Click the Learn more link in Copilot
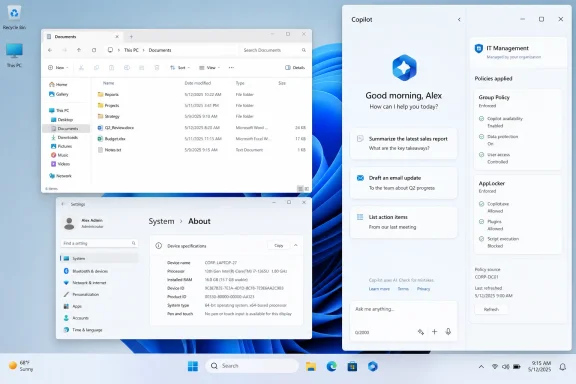The image size is (576, 384). pyautogui.click(x=379, y=289)
